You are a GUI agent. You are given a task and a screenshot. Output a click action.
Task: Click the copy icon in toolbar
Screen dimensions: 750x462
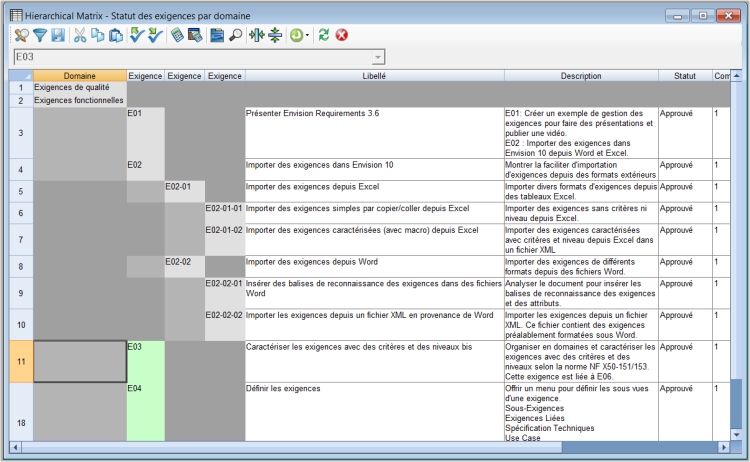[98, 35]
